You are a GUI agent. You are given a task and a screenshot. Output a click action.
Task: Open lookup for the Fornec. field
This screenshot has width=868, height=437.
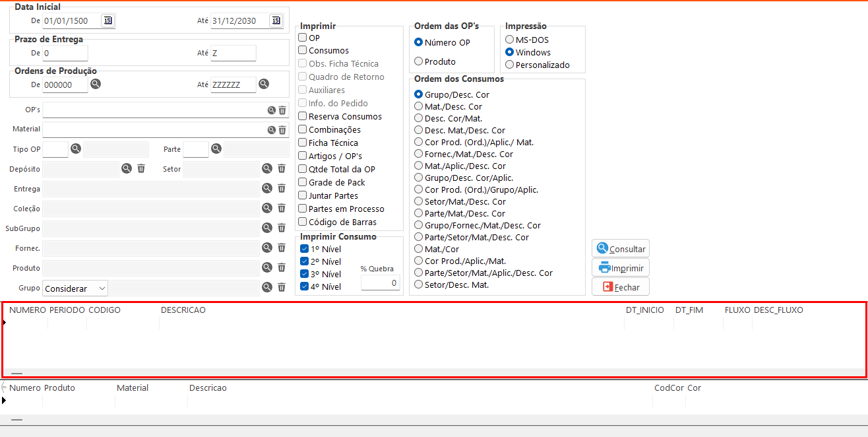[x=267, y=248]
